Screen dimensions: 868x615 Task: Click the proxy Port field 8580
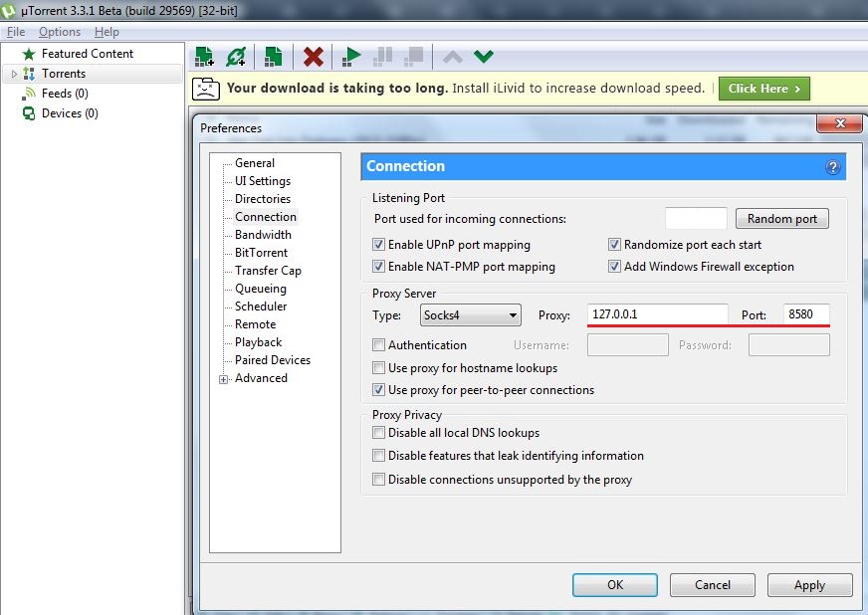pyautogui.click(x=806, y=314)
